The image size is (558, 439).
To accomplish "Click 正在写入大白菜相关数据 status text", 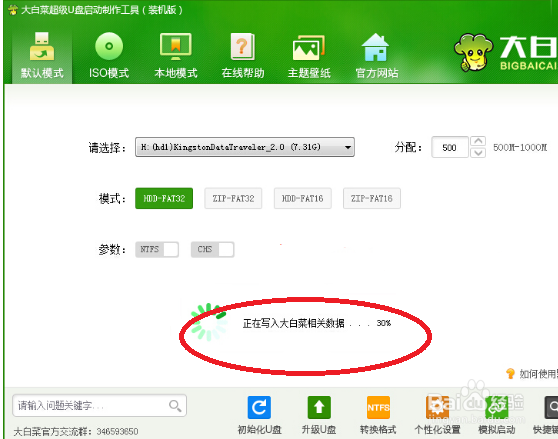I will 294,323.
